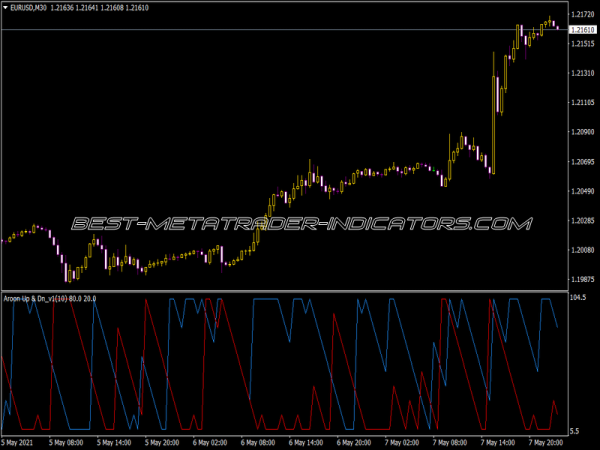The width and height of the screenshot is (600, 450).
Task: Click the 104.5 indicator scale value
Action: click(x=578, y=299)
